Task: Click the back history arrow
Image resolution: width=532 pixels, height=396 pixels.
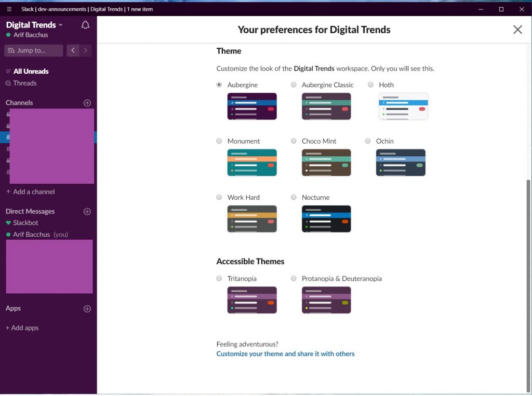Action: point(73,50)
